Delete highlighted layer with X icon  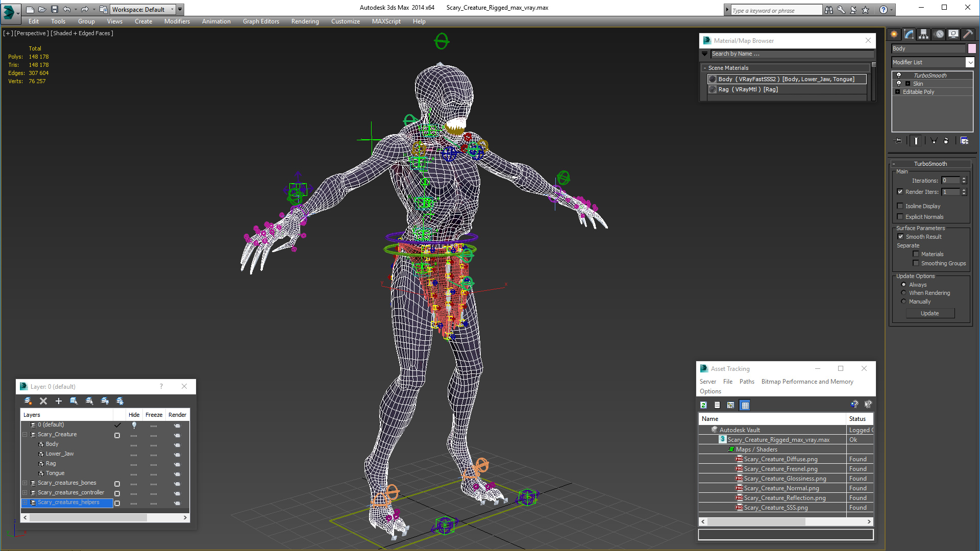click(x=43, y=401)
